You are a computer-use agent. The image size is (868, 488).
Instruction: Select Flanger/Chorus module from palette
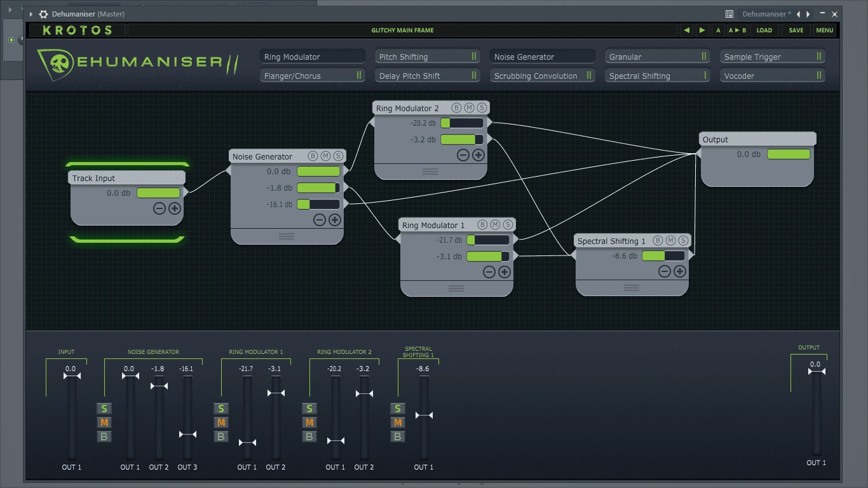pyautogui.click(x=313, y=76)
